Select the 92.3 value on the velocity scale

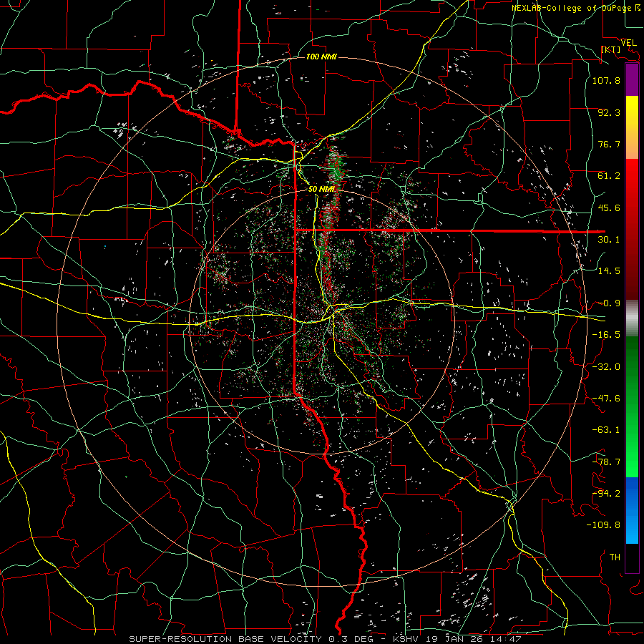[x=609, y=112]
